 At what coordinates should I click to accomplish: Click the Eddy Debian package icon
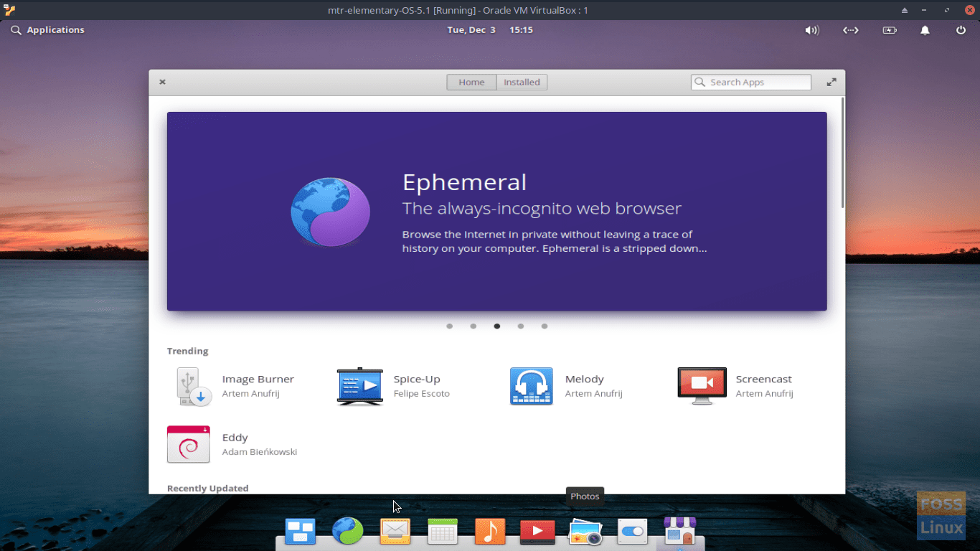(x=189, y=444)
